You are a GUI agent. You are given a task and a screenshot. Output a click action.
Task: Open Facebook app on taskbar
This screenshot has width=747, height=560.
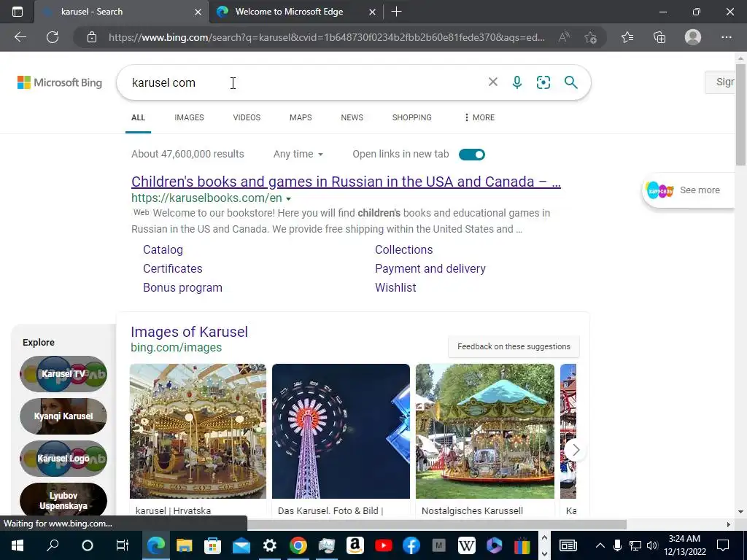pyautogui.click(x=411, y=545)
